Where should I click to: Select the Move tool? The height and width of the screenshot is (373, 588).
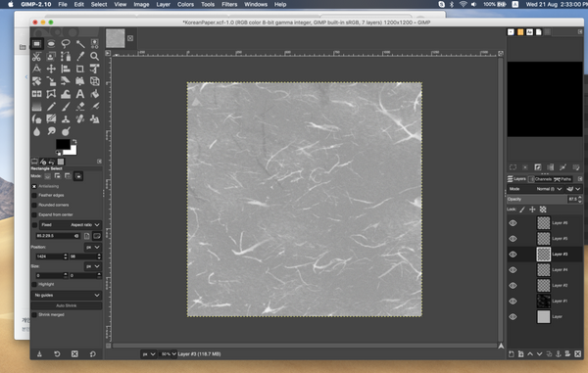51,69
